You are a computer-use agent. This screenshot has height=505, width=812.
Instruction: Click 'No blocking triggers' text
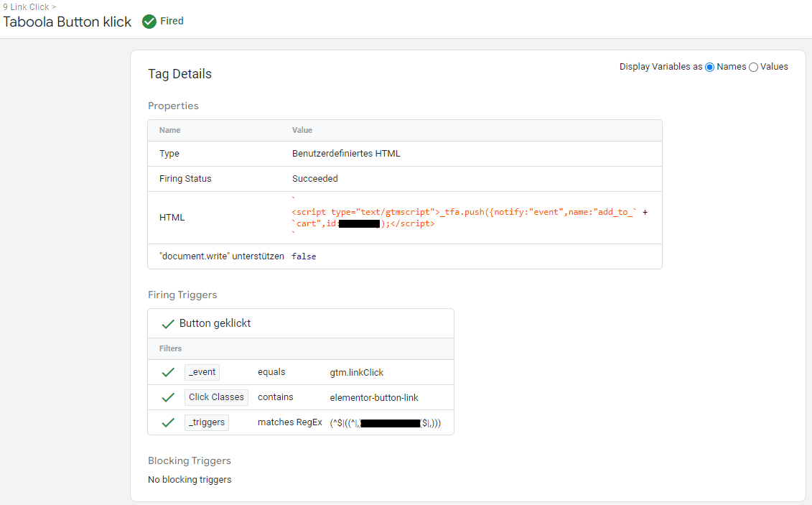(190, 480)
